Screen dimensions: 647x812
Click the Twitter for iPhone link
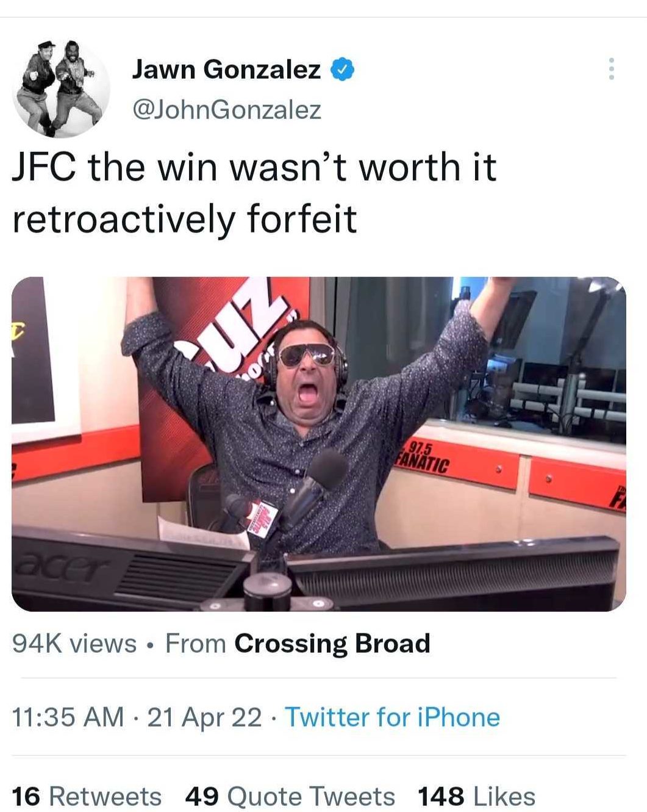[x=392, y=717]
